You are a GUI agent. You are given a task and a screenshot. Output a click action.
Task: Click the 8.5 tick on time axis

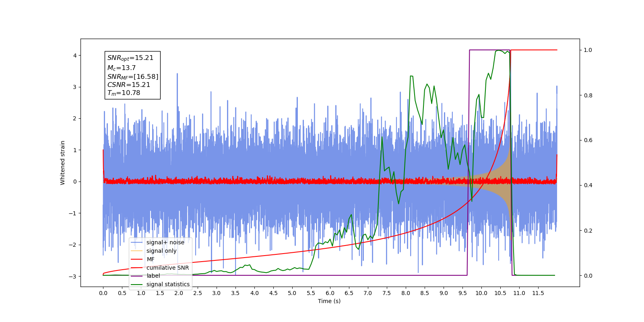click(425, 293)
